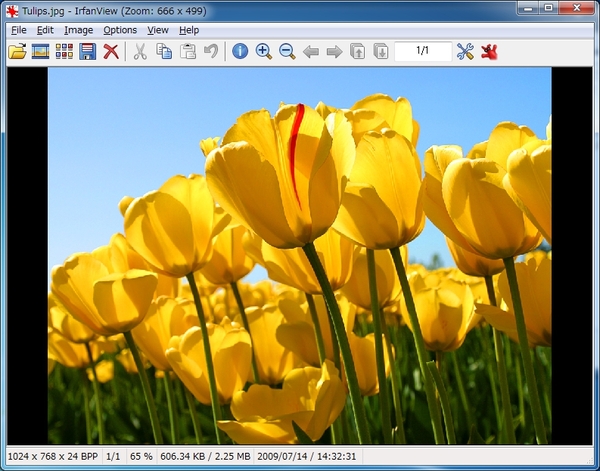Go to next image arrow

334,51
